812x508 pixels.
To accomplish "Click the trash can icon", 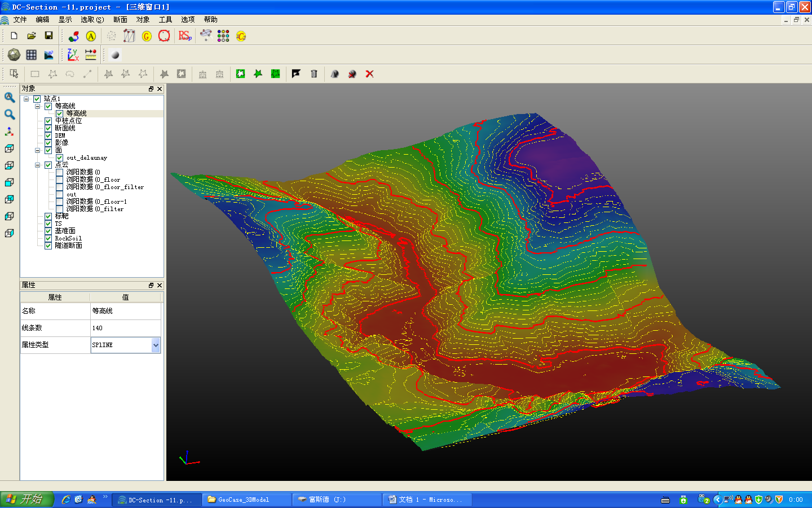I will point(314,74).
